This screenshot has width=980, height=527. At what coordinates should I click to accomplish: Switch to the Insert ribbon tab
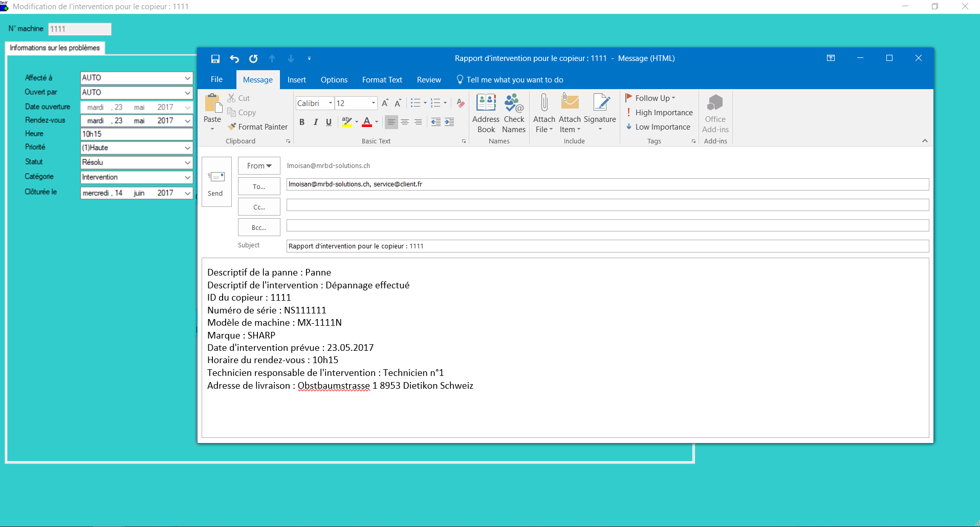click(296, 80)
